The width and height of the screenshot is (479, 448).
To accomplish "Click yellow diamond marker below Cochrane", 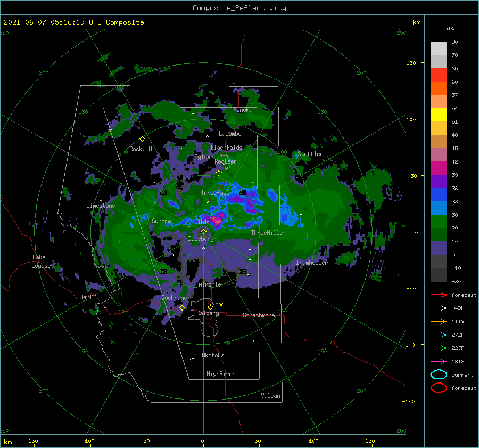I will tap(183, 307).
